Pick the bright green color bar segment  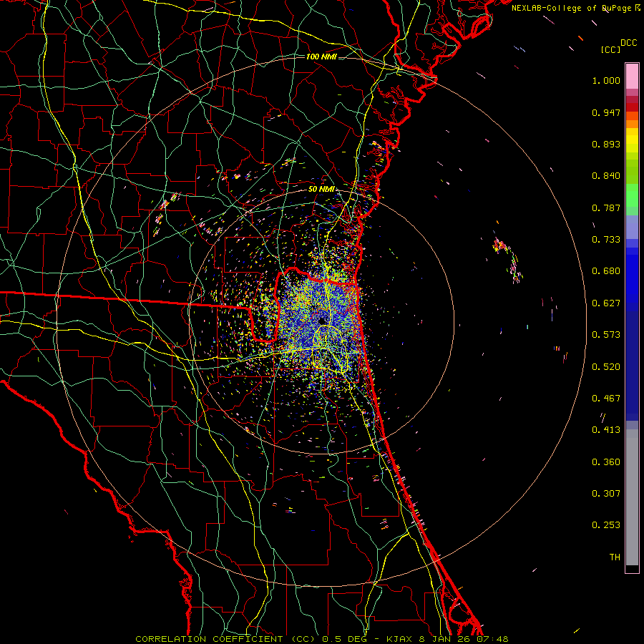632,195
